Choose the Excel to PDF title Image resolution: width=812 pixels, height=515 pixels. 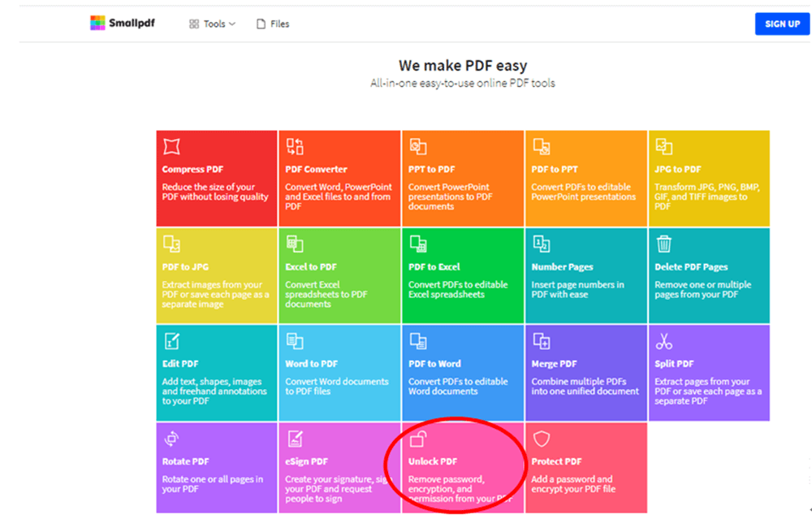click(x=310, y=266)
